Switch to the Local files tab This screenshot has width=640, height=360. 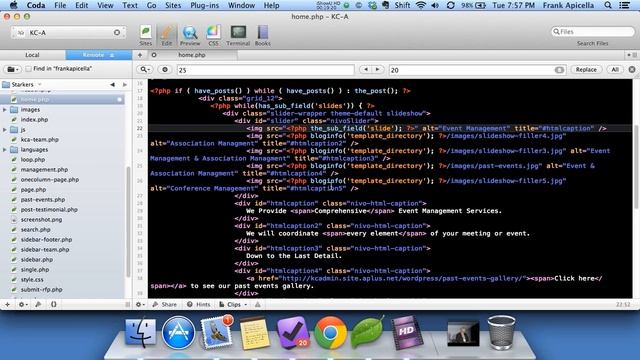(x=32, y=55)
